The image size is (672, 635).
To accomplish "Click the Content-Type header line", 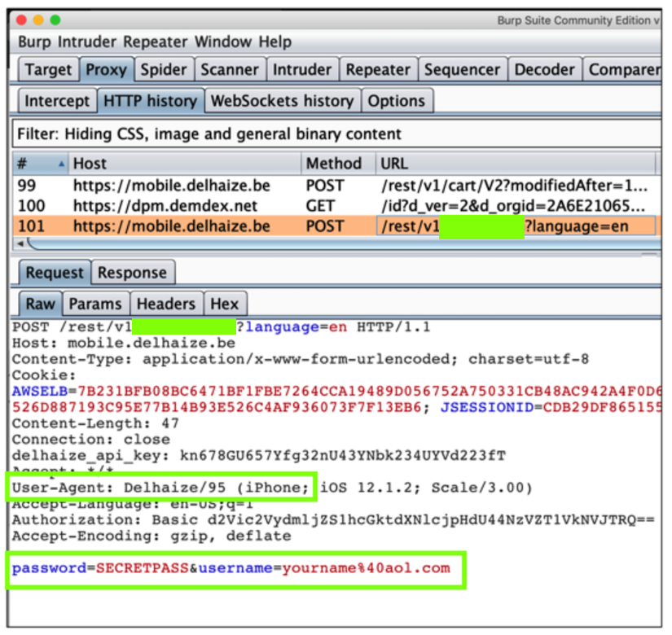I will pyautogui.click(x=301, y=359).
